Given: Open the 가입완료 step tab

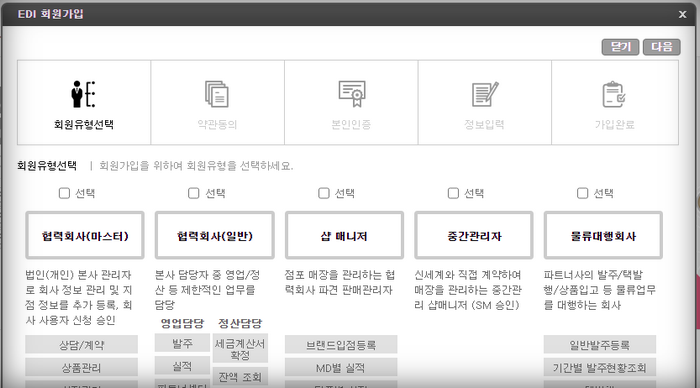Looking at the screenshot, I should [x=615, y=103].
